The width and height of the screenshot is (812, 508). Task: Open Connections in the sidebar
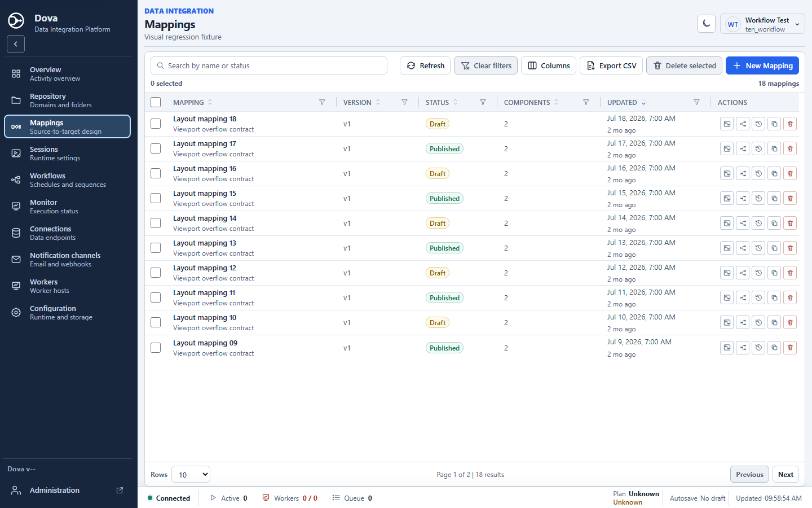coord(67,233)
